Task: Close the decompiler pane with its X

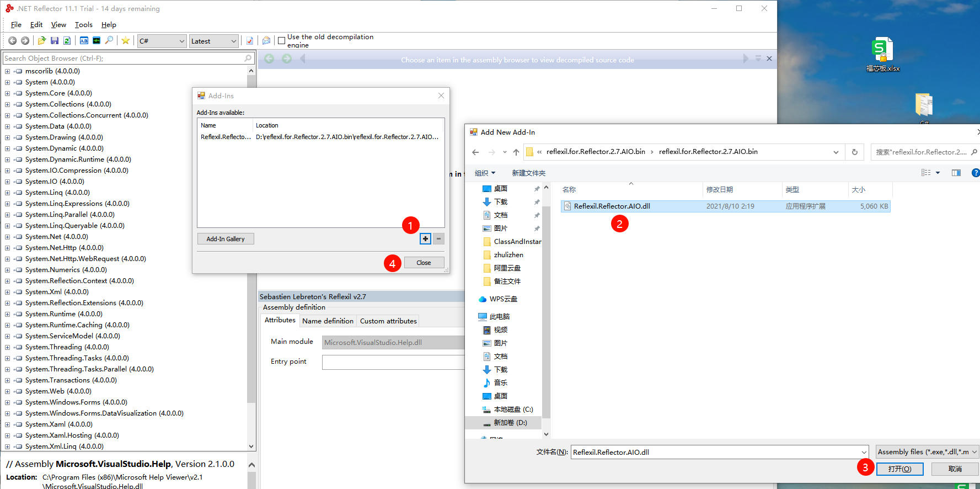Action: [x=769, y=59]
